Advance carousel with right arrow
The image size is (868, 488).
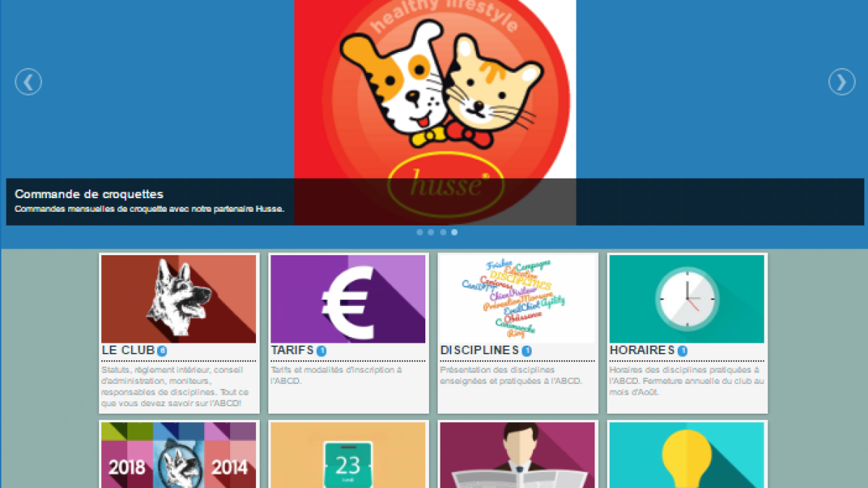841,82
